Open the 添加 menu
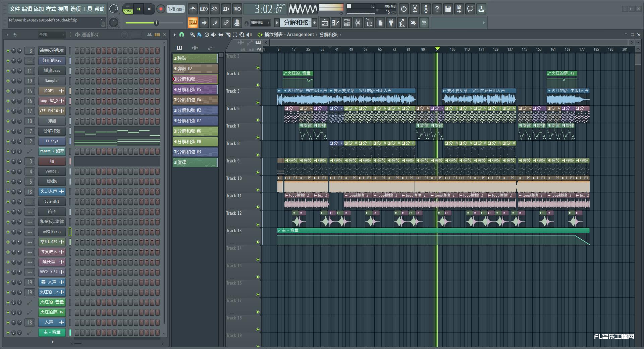644x349 pixels. coord(39,9)
